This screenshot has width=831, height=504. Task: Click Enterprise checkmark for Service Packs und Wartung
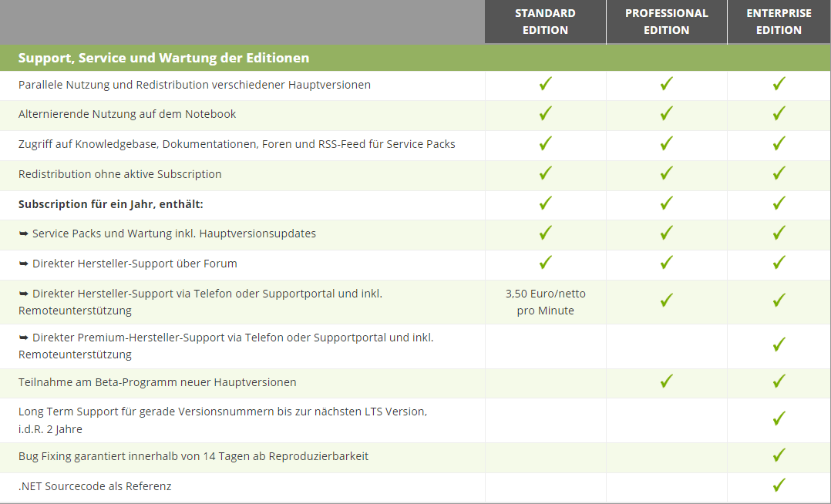pyautogui.click(x=779, y=234)
